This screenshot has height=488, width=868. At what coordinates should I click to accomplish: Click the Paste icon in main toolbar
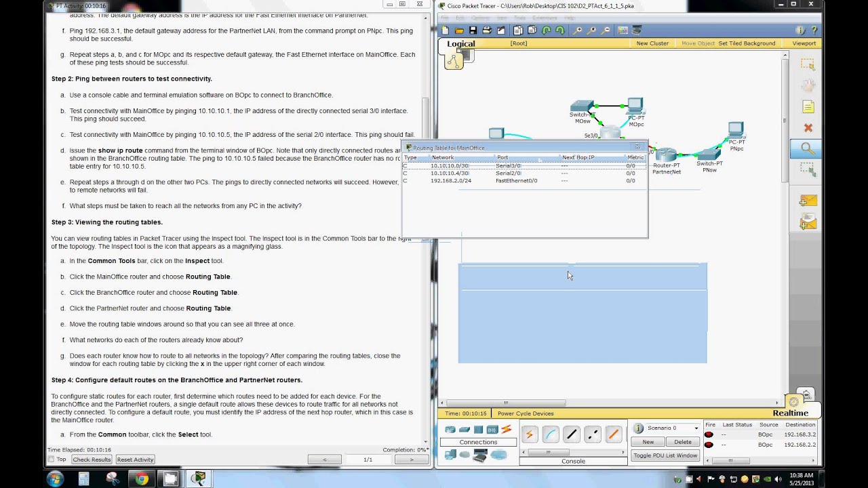tap(532, 30)
